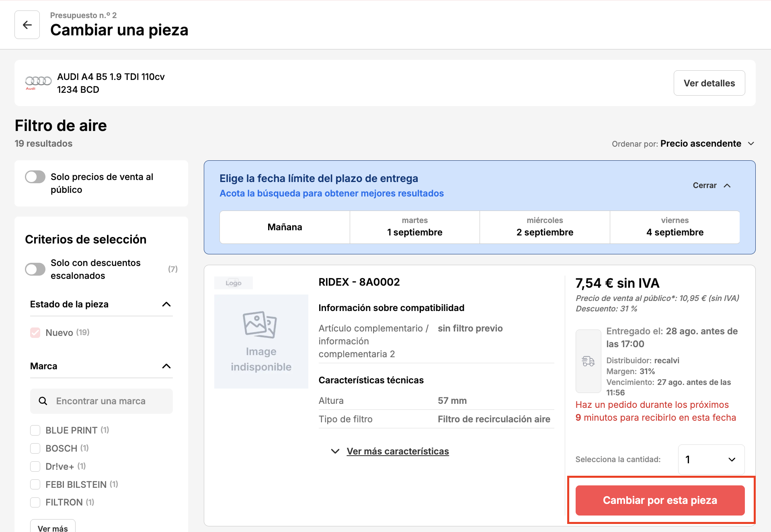The width and height of the screenshot is (771, 532).
Task: Open the unavailable product image thumbnail
Action: pyautogui.click(x=261, y=342)
